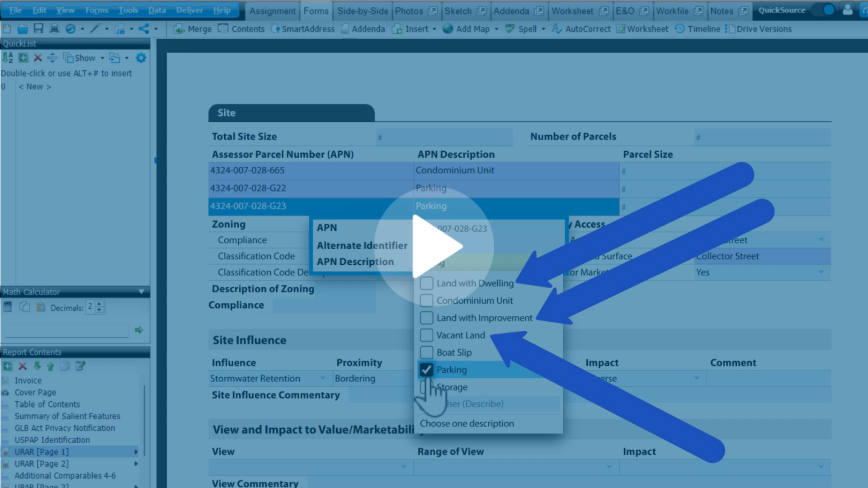Open the Add Map dropdown arrow
Image resolution: width=868 pixels, height=488 pixels.
pyautogui.click(x=496, y=29)
